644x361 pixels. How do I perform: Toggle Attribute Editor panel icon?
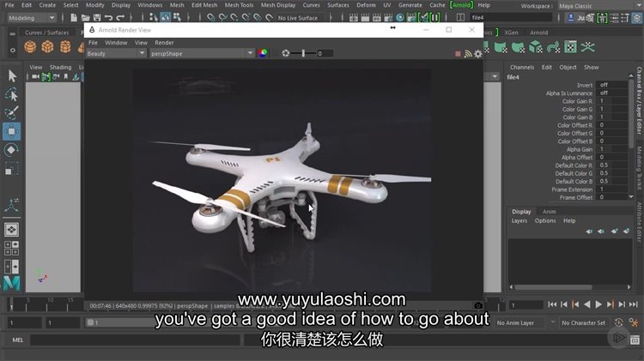[615, 18]
